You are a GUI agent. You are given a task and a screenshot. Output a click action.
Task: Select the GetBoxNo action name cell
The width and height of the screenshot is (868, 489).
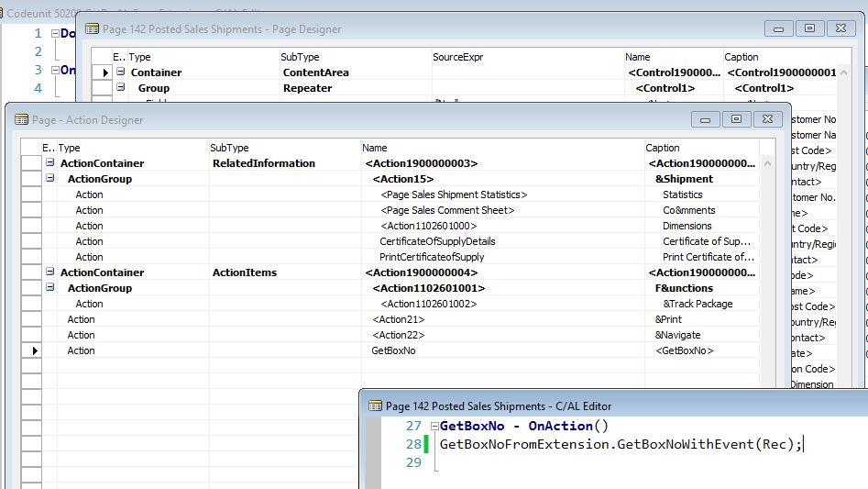point(393,350)
